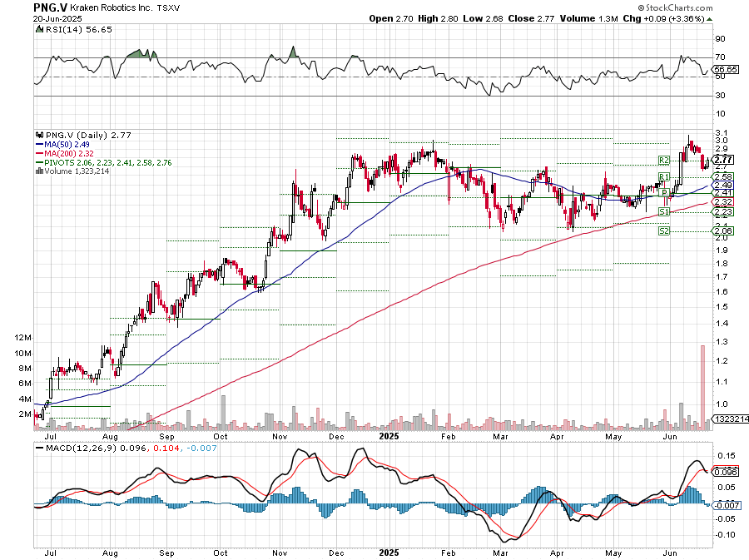Screen dimensions: 749x560
Task: Click the MA(50) 2.49 legend text
Action: 67,144
